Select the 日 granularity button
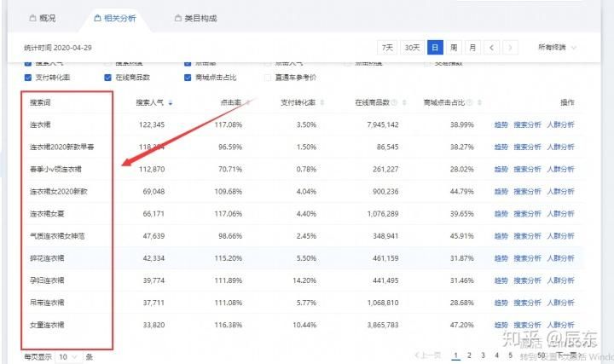The width and height of the screenshot is (614, 364). coord(435,48)
